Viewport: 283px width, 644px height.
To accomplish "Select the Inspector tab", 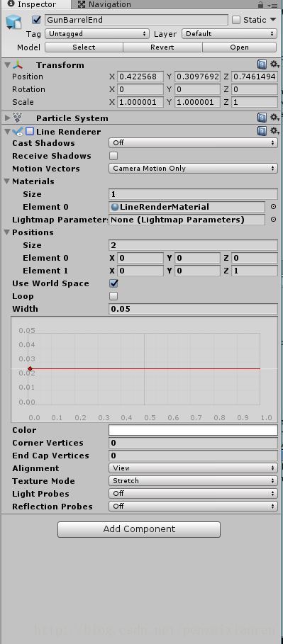I will click(32, 4).
